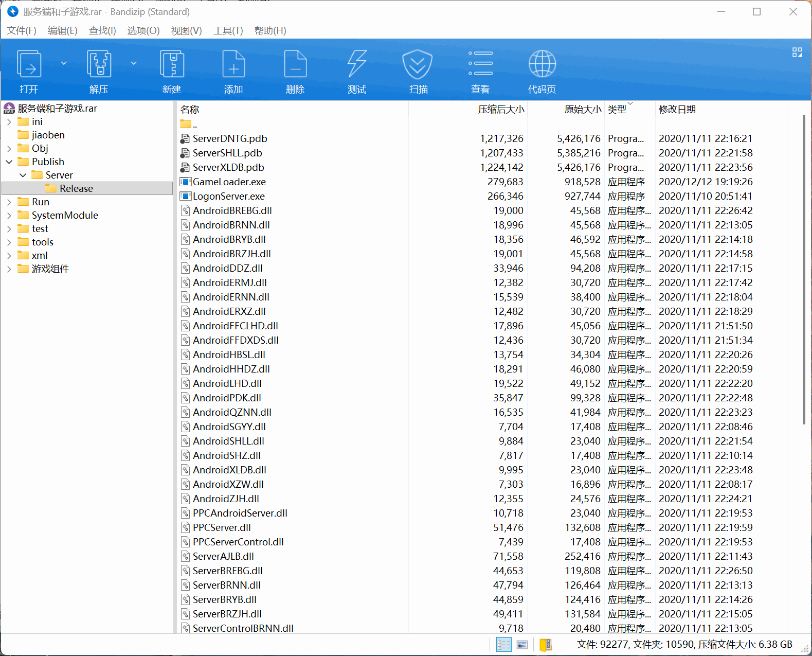Start the 扫描 (Scan) shield icon
812x656 pixels.
[418, 65]
